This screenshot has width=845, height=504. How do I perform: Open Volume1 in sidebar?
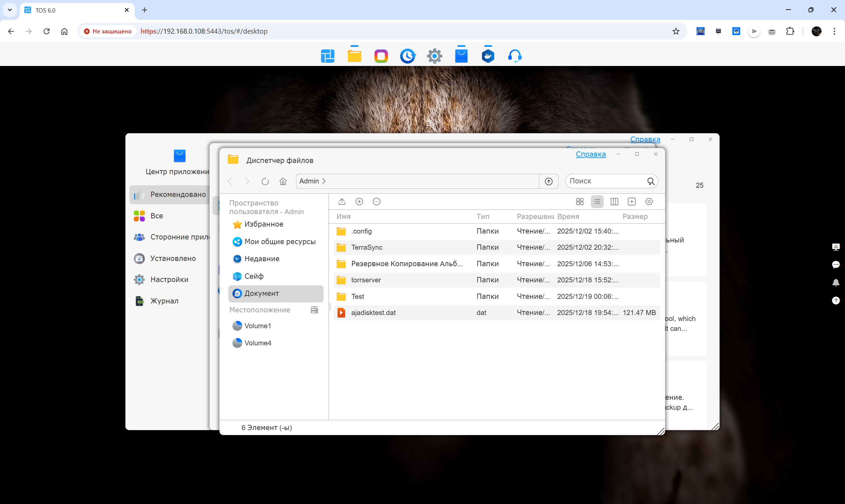point(257,326)
